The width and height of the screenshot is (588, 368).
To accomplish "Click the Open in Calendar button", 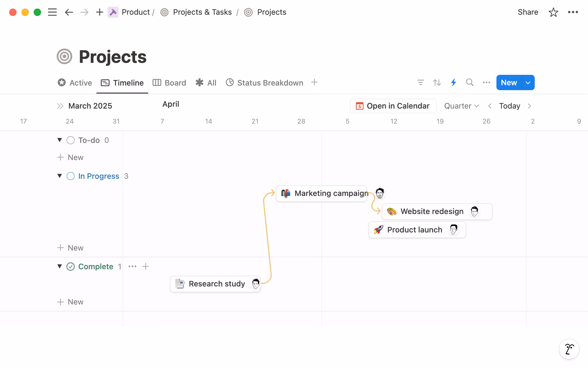I will click(393, 106).
